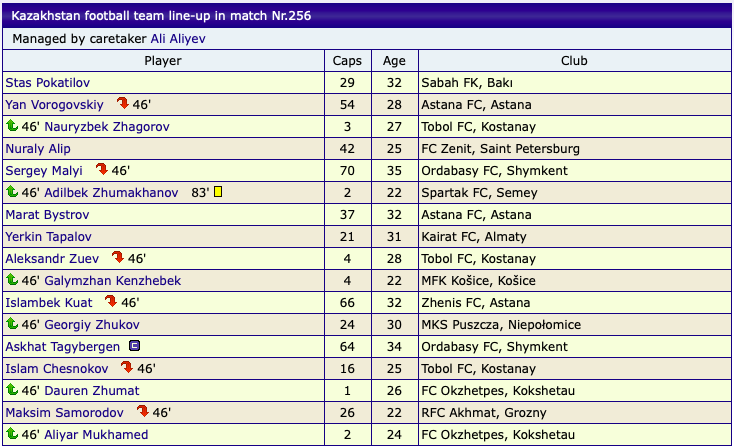This screenshot has width=734, height=448.
Task: Click red sub-out arrow beside Islam Chesnokov
Action: (x=127, y=367)
